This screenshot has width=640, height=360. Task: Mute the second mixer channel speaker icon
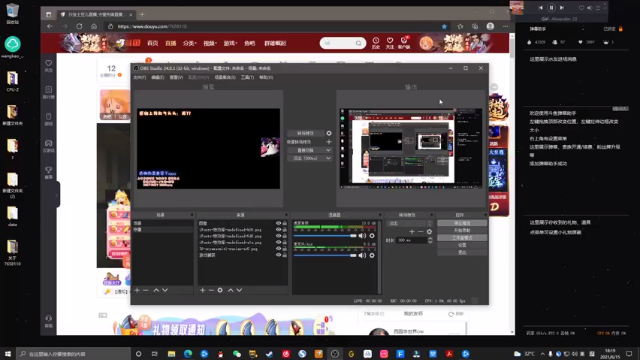362,255
